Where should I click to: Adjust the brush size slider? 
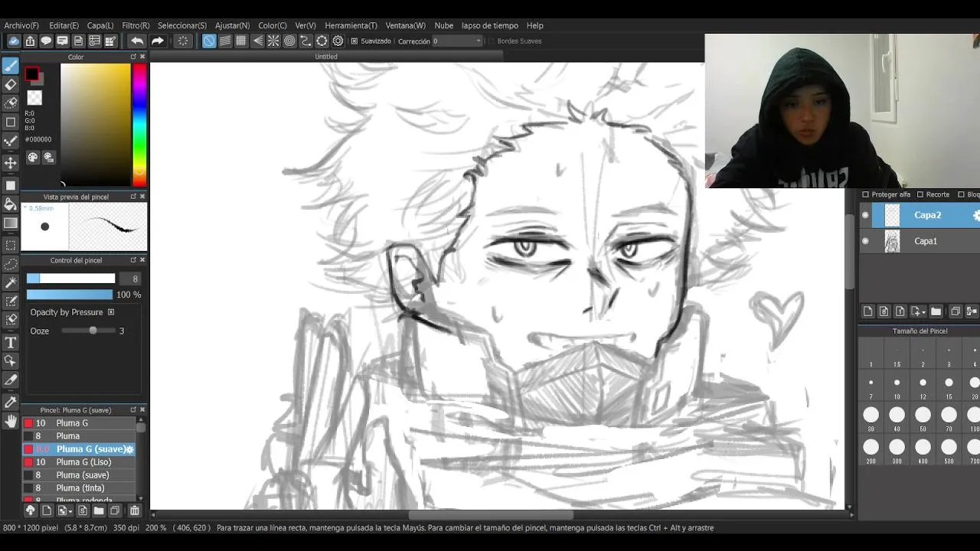(70, 279)
